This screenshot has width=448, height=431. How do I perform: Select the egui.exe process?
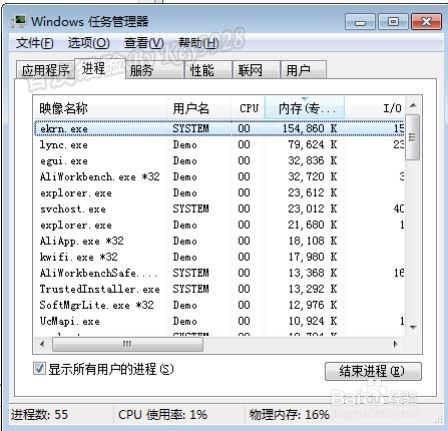point(219,161)
